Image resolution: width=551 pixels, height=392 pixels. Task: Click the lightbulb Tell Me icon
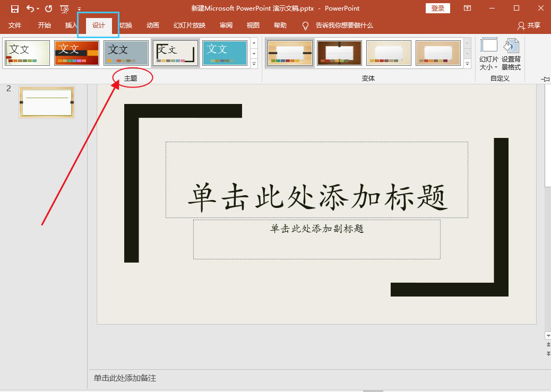coord(305,25)
